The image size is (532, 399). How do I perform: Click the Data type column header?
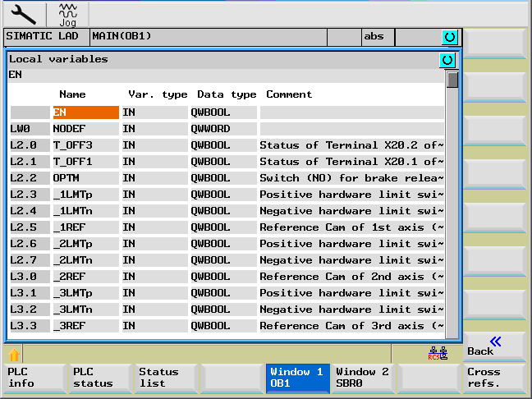(227, 94)
